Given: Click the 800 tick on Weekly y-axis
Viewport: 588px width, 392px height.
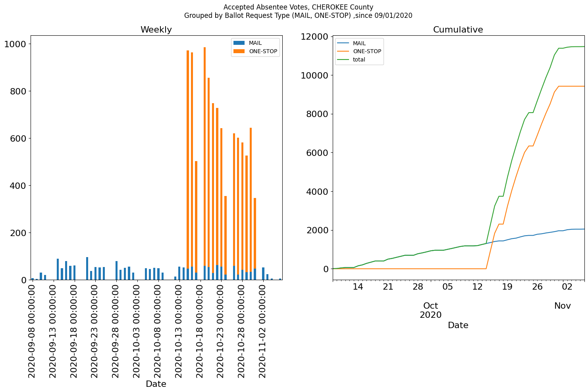Looking at the screenshot, I should pyautogui.click(x=18, y=91).
